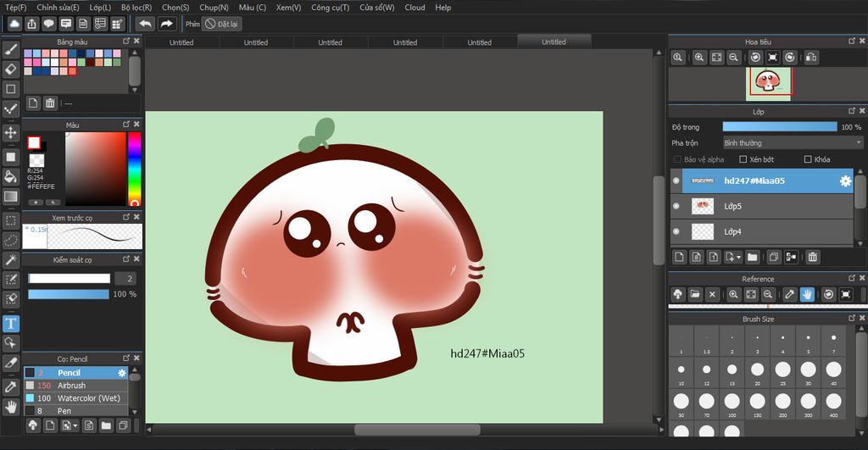The image size is (868, 450).
Task: Select the Watercolor (Wet) brush
Action: coord(75,398)
